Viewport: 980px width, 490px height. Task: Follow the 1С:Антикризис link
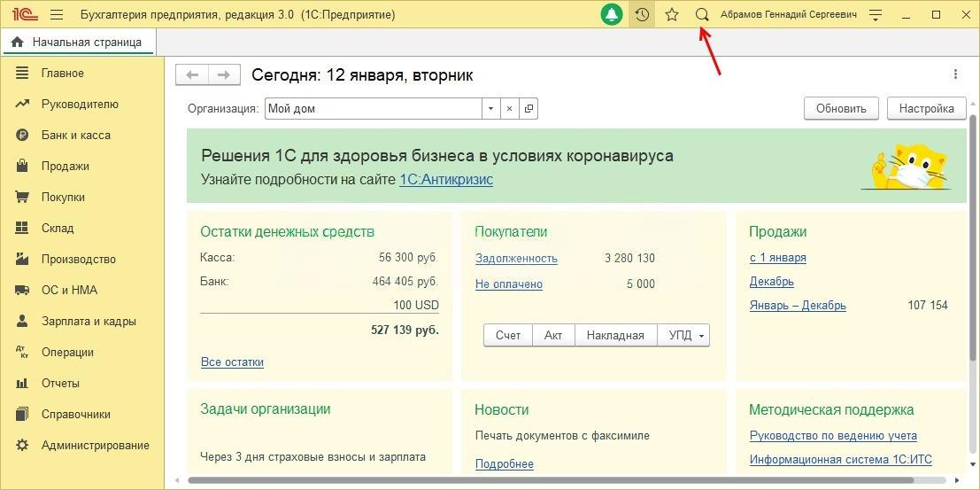click(446, 180)
